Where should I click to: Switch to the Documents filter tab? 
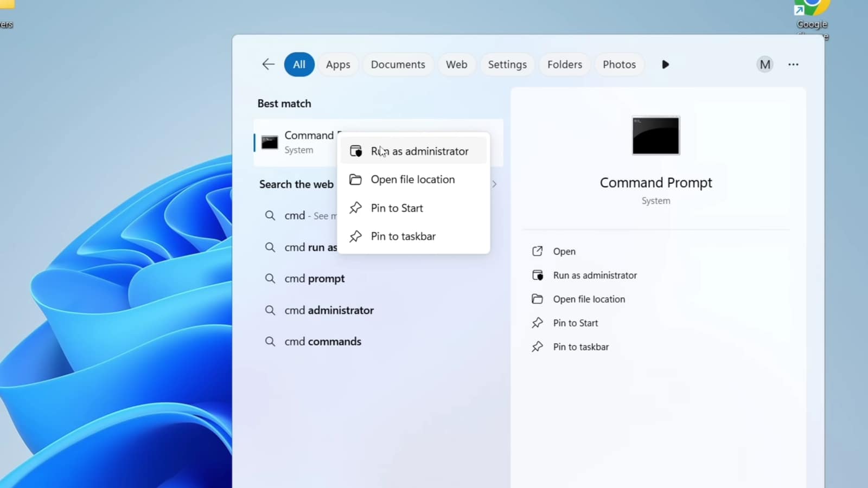point(398,65)
